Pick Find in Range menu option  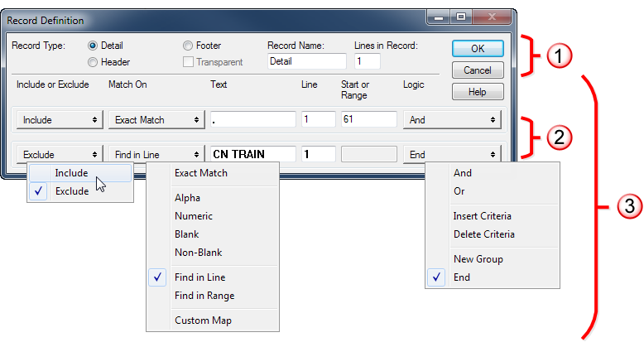click(x=204, y=296)
